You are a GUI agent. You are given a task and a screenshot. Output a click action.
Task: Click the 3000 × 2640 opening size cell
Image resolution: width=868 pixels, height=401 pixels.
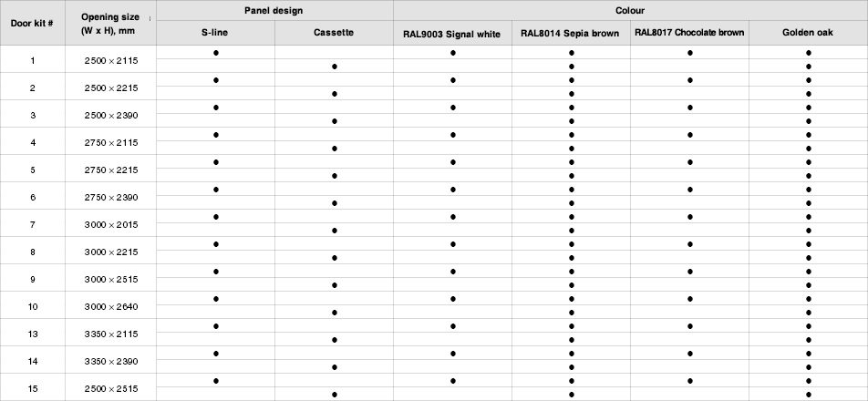tap(110, 306)
